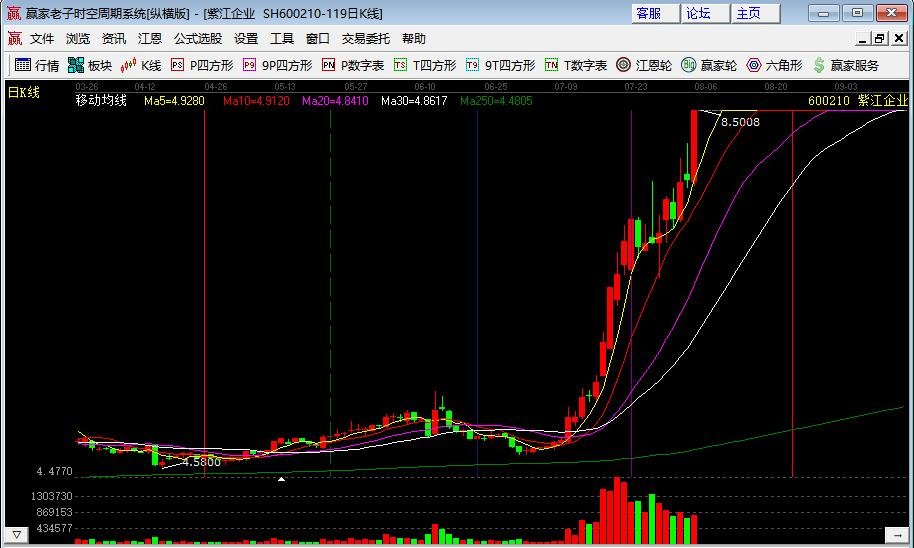914x548 pixels.
Task: Open the 行情 market quotes view
Action: point(37,65)
